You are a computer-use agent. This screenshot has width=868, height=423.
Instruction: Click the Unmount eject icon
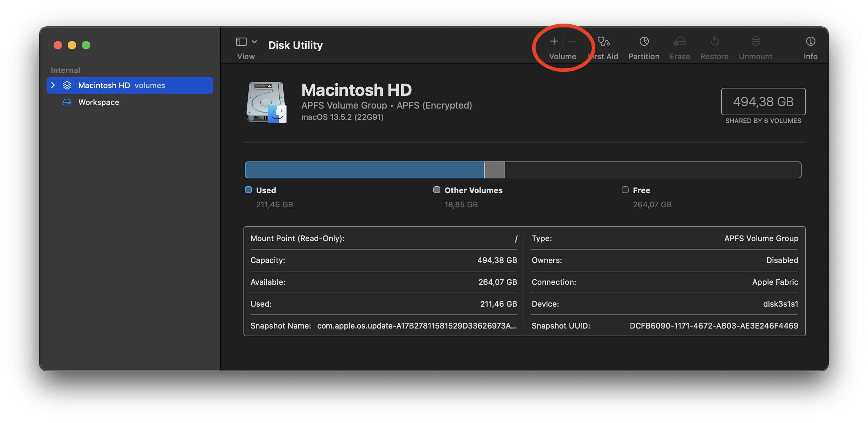click(755, 42)
